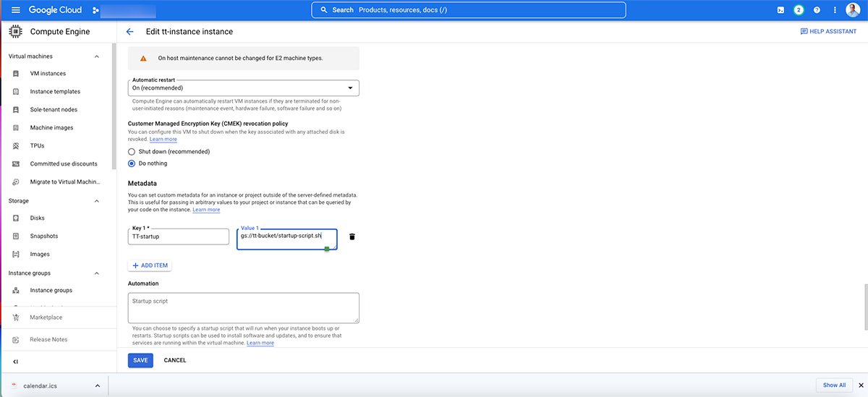868x397 pixels.
Task: Click the Startup script text area
Action: 243,307
